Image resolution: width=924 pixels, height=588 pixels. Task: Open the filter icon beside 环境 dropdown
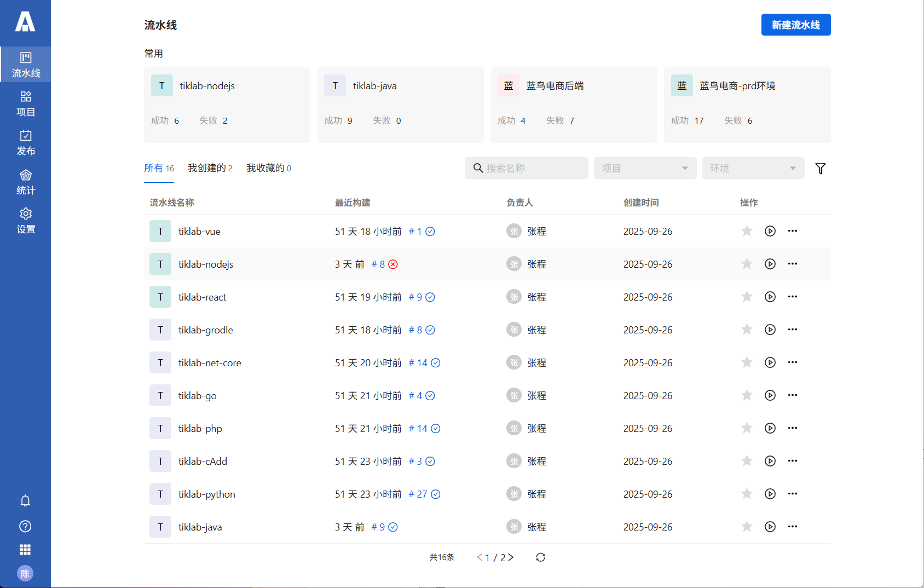coord(820,168)
